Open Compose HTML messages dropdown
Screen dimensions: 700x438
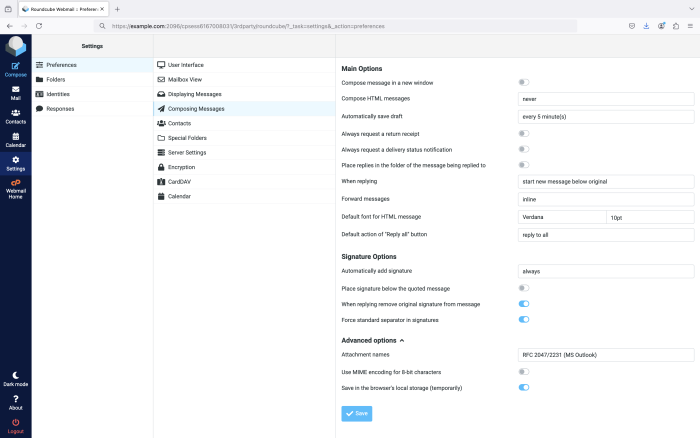point(606,99)
